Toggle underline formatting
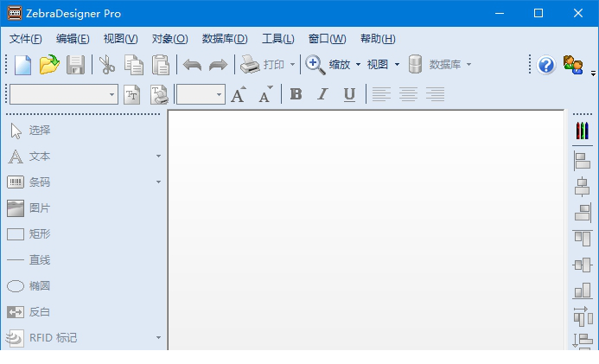 [x=349, y=94]
